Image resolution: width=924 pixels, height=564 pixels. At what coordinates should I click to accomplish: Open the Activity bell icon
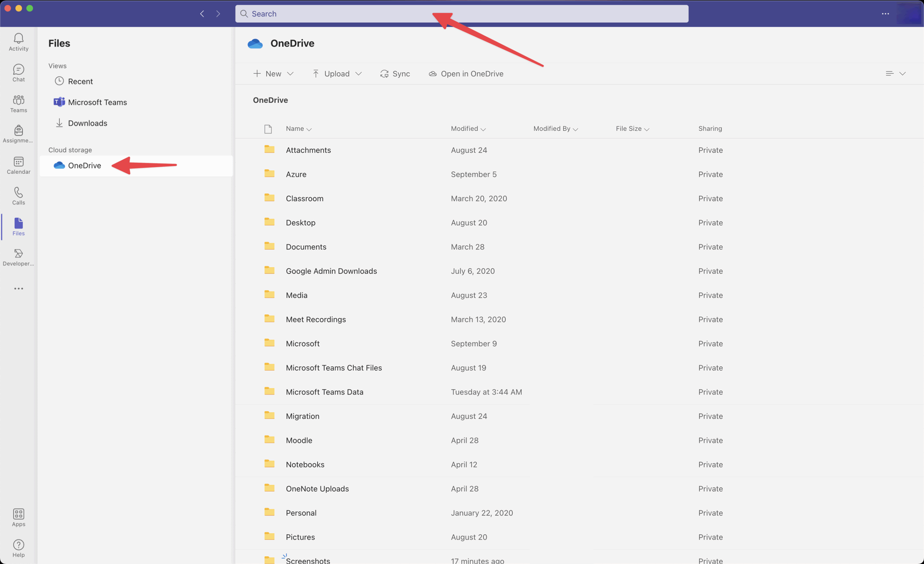pos(18,41)
